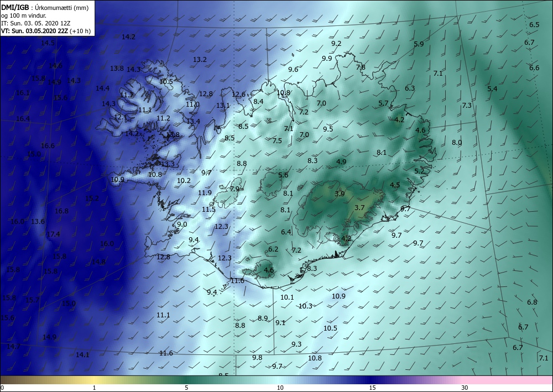Click the 8.0 value east of Iceland

coord(457,143)
